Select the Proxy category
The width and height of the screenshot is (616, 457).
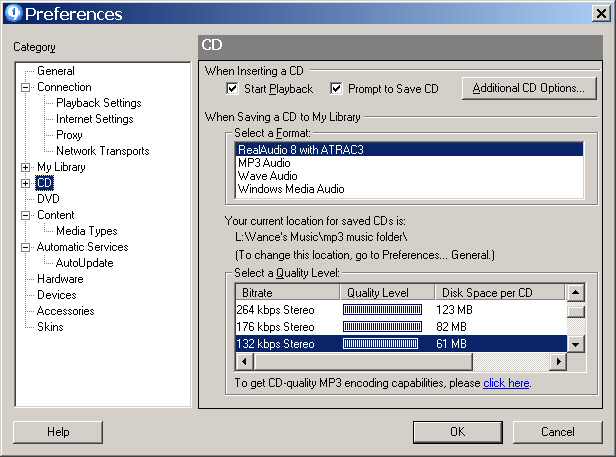[69, 135]
